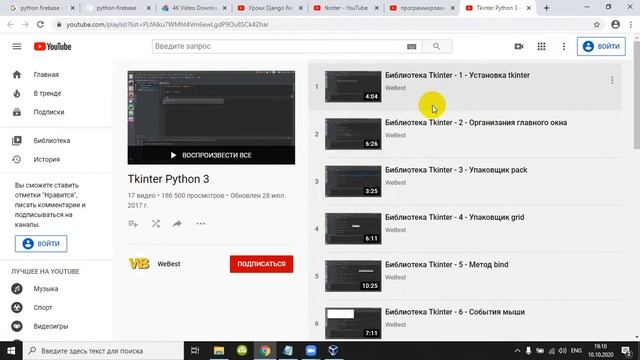Open video Библиотека Tkinter - 3 - Упаковщик pack
Screen dimensions: 640x360
[456, 170]
